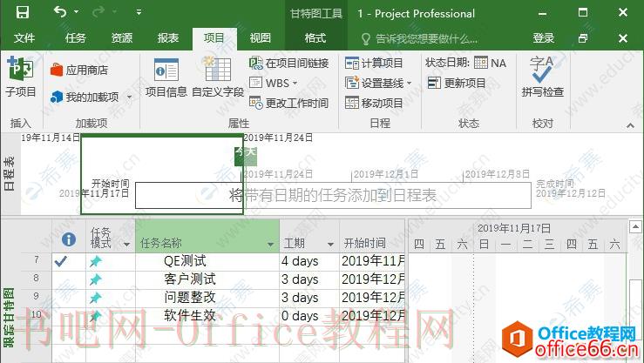Click the 今天 marker on timeline

click(246, 157)
